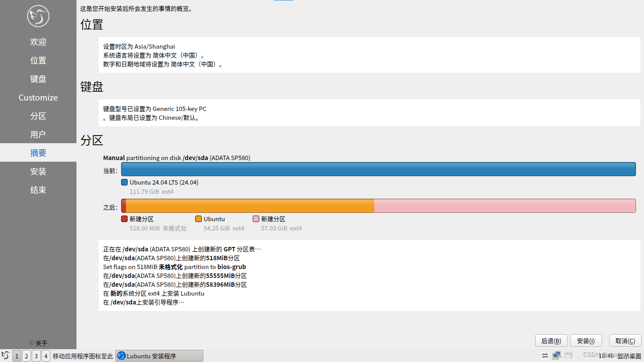This screenshot has width=644, height=362.
Task: Switch to virtual desktop 4
Action: coord(46,356)
